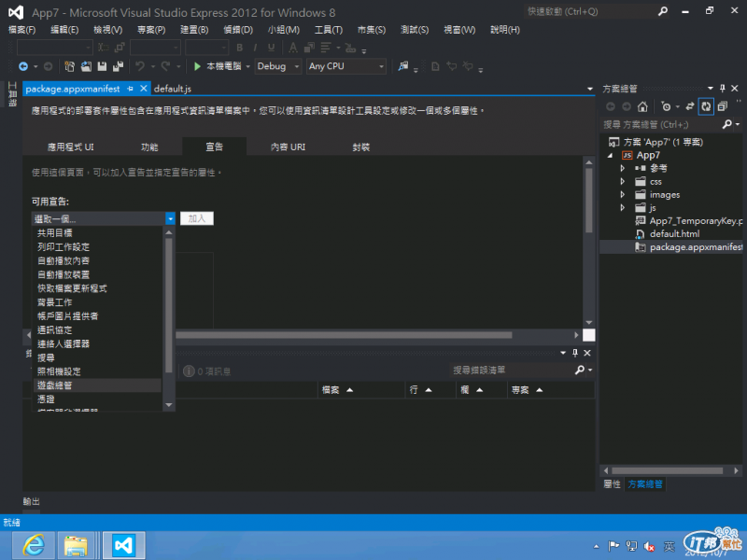Open the Any CPU platform dropdown
Viewport: 747px width, 560px height.
382,66
